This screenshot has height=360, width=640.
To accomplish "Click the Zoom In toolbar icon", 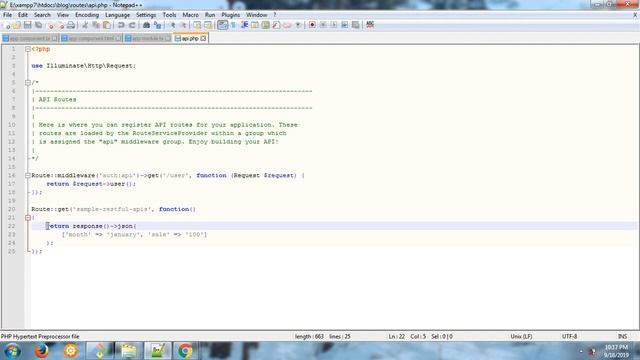I will pyautogui.click(x=173, y=25).
